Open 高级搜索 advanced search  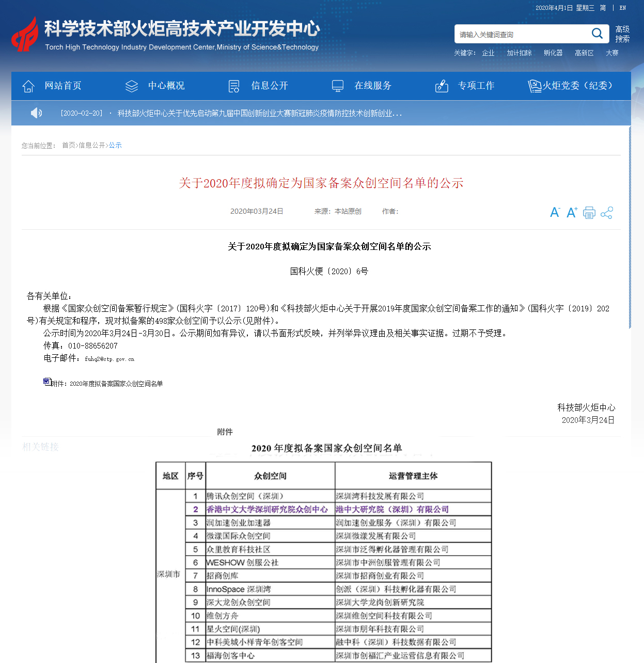[x=622, y=34]
